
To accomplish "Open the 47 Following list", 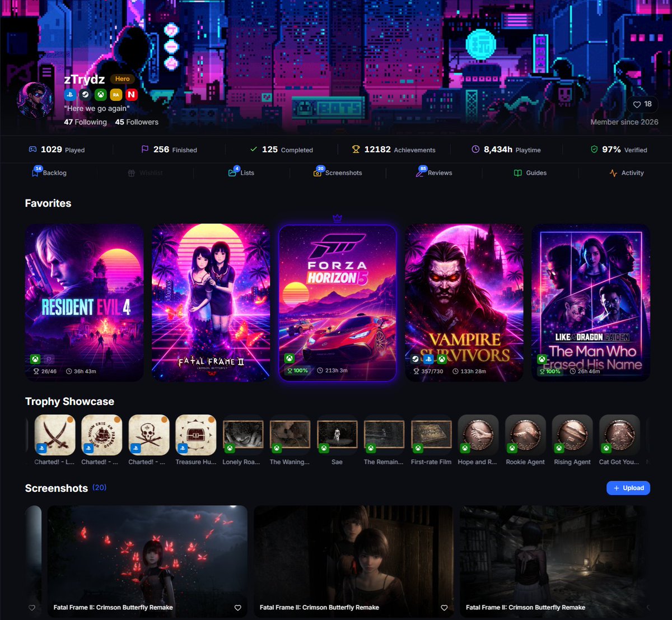I will 85,122.
